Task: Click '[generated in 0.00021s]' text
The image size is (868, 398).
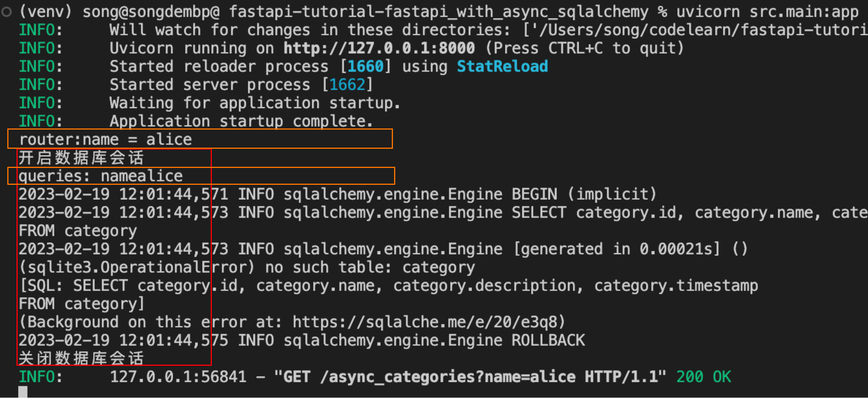Action: [x=616, y=249]
